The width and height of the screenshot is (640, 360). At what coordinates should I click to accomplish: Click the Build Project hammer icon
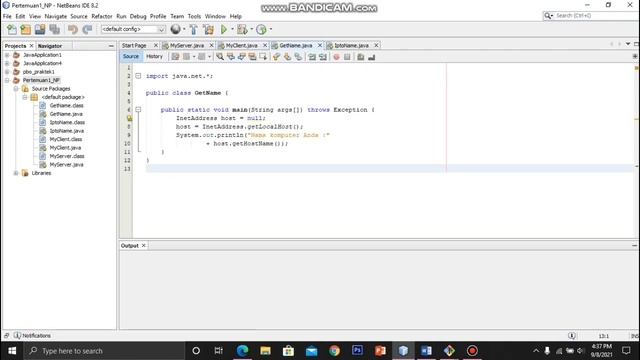tap(193, 29)
